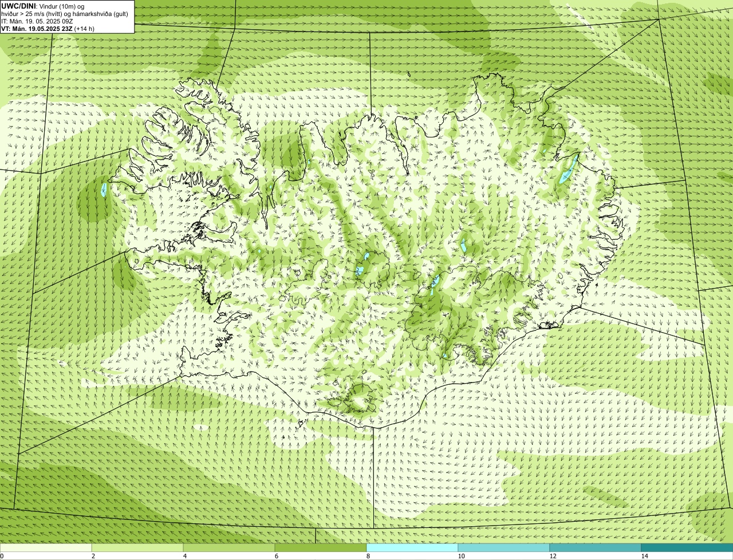Click the '0' tick label on color scale
733x560 pixels.
2,556
